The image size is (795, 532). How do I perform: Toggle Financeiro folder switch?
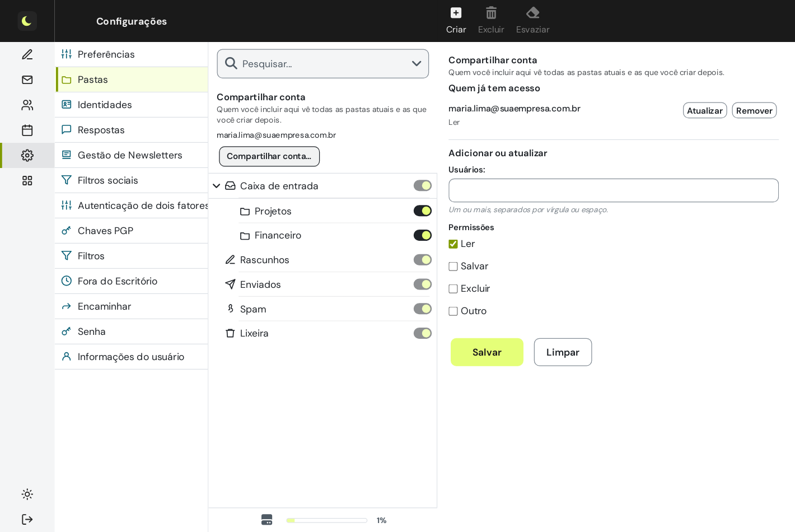click(x=423, y=235)
